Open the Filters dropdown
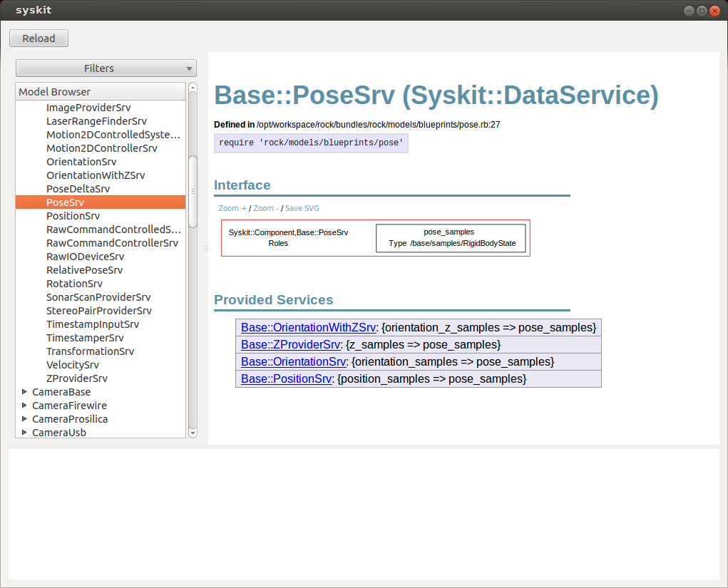The width and height of the screenshot is (728, 588). (106, 68)
